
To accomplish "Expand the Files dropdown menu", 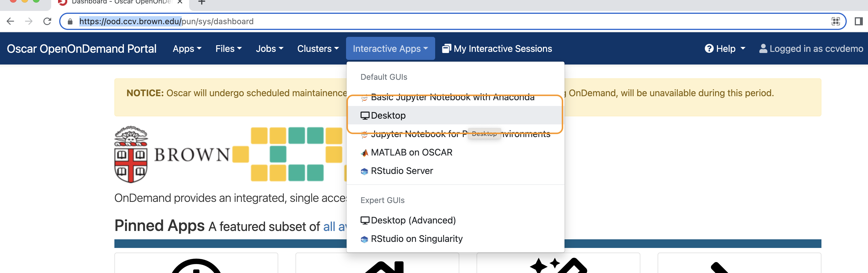I will [228, 49].
